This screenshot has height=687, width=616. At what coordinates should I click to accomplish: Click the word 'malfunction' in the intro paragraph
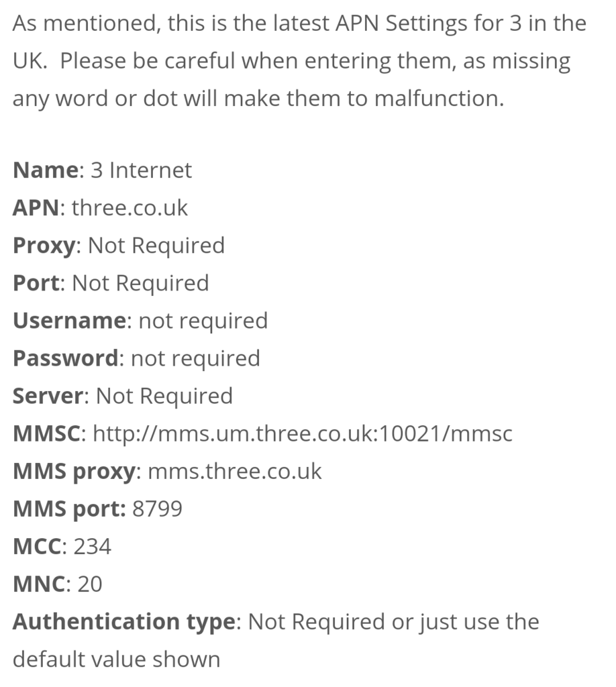click(x=436, y=98)
